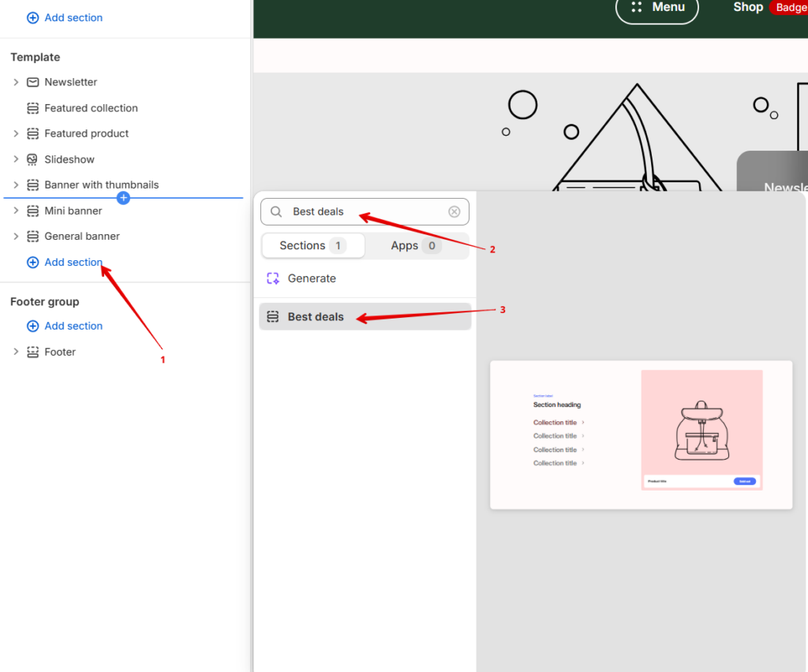Click the Best deals preview thumbnail
Viewport: 808px width, 672px height.
click(x=641, y=435)
